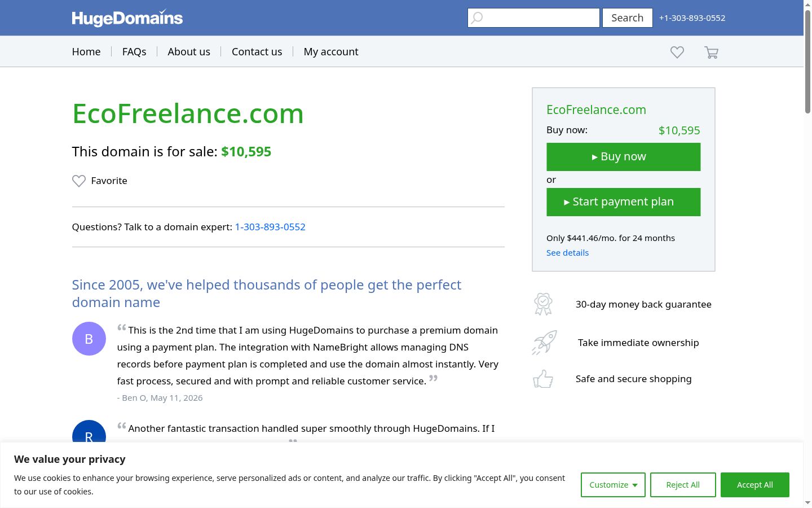812x508 pixels.
Task: Open See details payment plan link
Action: point(567,253)
